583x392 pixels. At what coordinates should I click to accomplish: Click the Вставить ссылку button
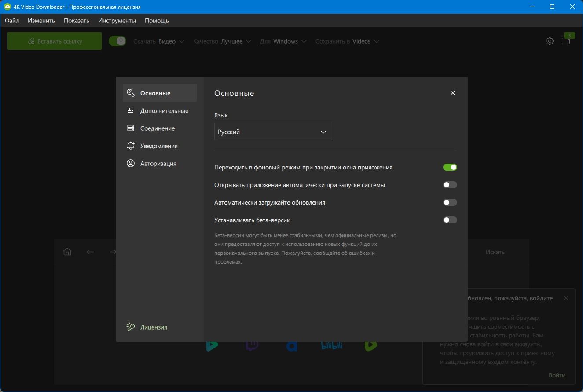click(55, 41)
